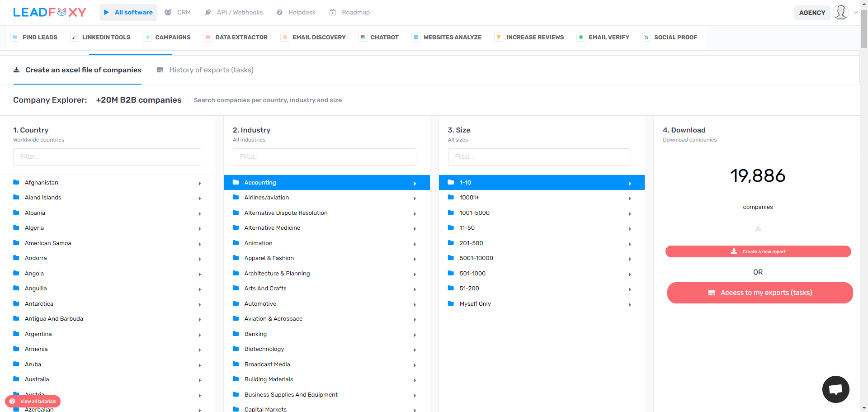The width and height of the screenshot is (868, 412).
Task: Click the AGENCY button
Action: [x=812, y=13]
